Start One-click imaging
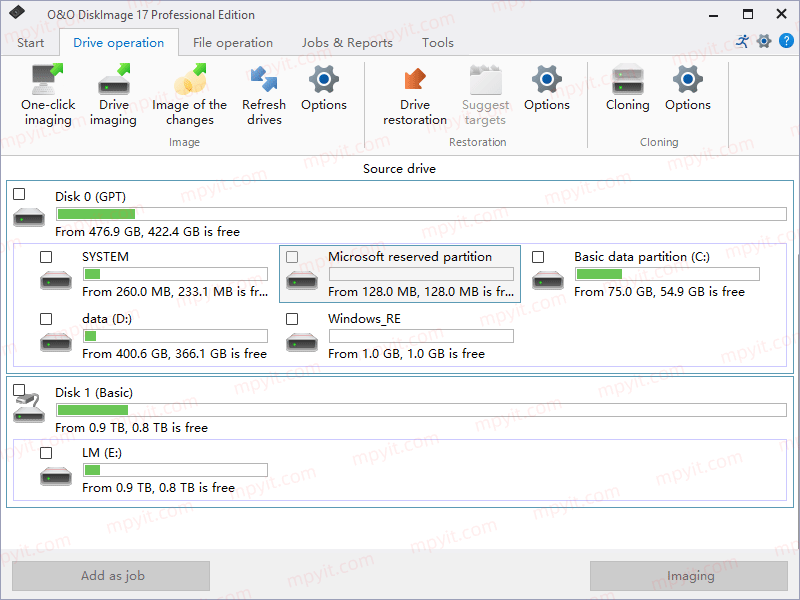The height and width of the screenshot is (600, 800). point(48,95)
